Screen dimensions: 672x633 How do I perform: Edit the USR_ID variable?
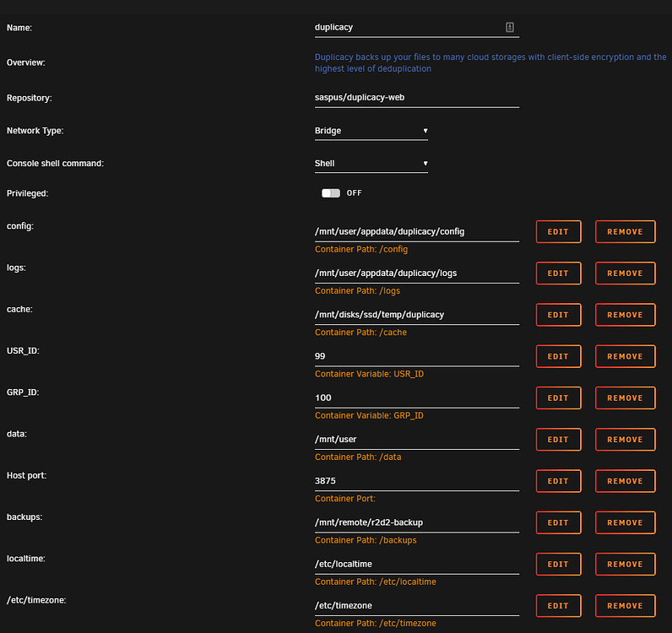point(558,356)
